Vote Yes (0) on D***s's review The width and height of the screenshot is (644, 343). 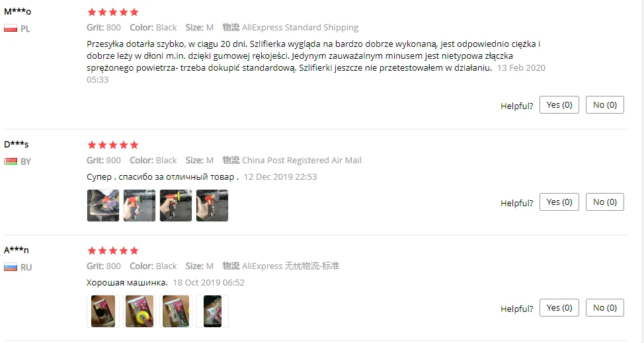559,202
